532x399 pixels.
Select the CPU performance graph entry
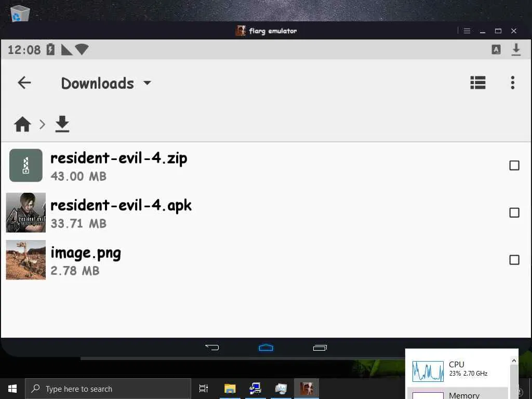point(458,370)
